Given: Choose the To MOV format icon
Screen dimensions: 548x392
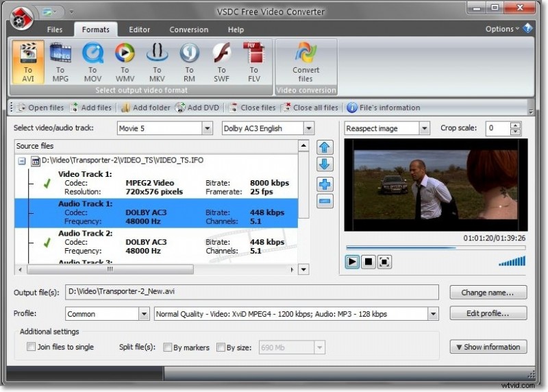Looking at the screenshot, I should [92, 62].
